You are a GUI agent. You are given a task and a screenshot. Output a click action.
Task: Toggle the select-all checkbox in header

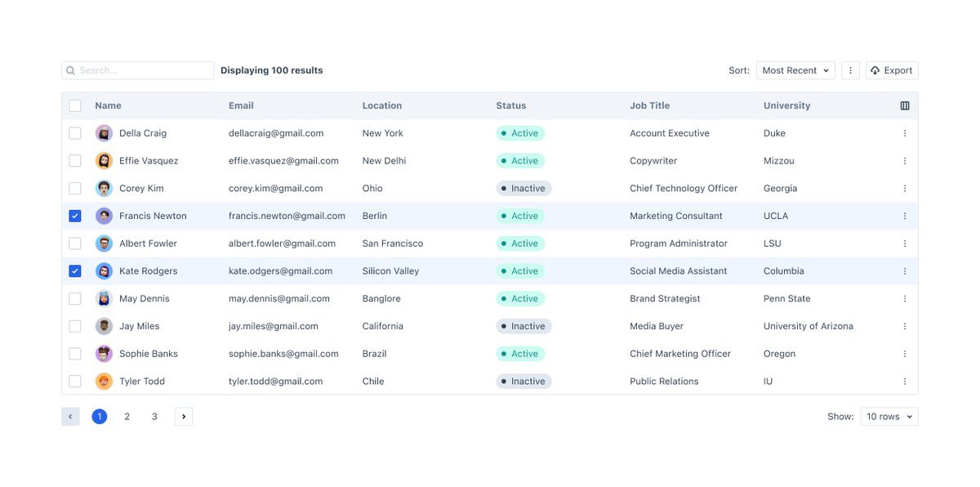click(75, 105)
